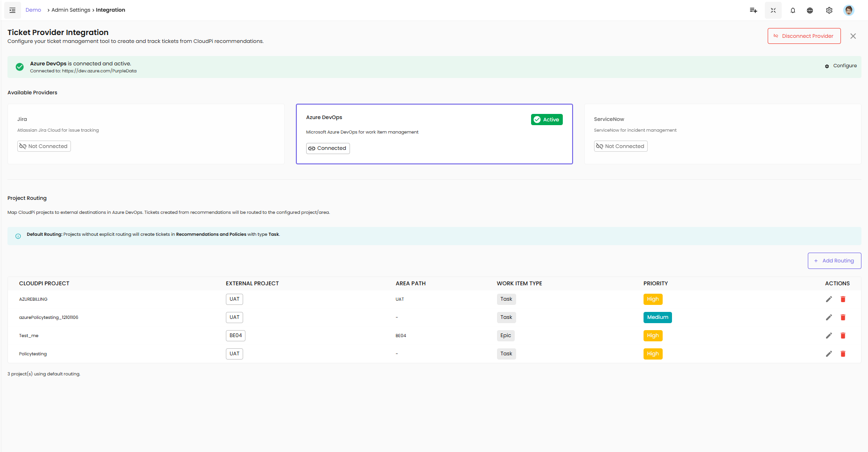The image size is (868, 452).
Task: Close the Ticket Provider Integration panel
Action: 853,36
